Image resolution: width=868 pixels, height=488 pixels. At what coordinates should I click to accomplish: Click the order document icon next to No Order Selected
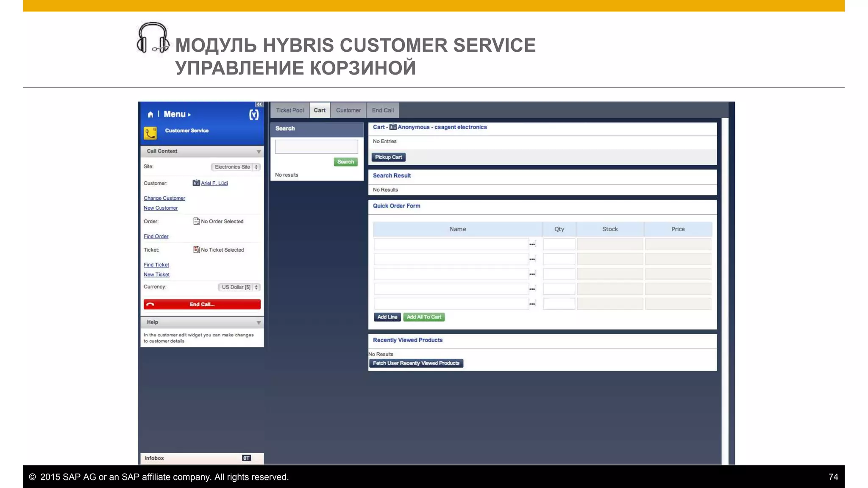[196, 221]
